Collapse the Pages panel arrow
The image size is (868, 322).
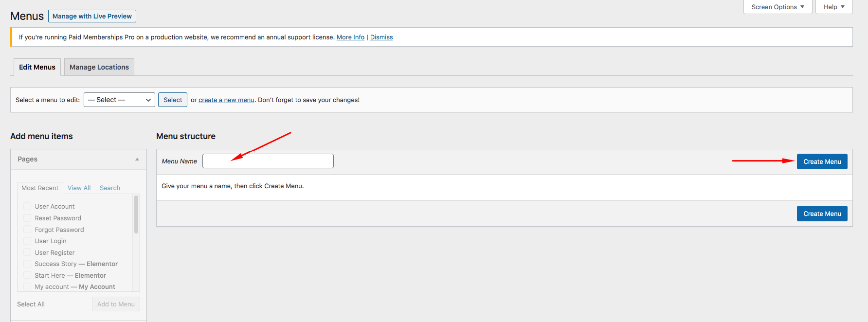137,159
